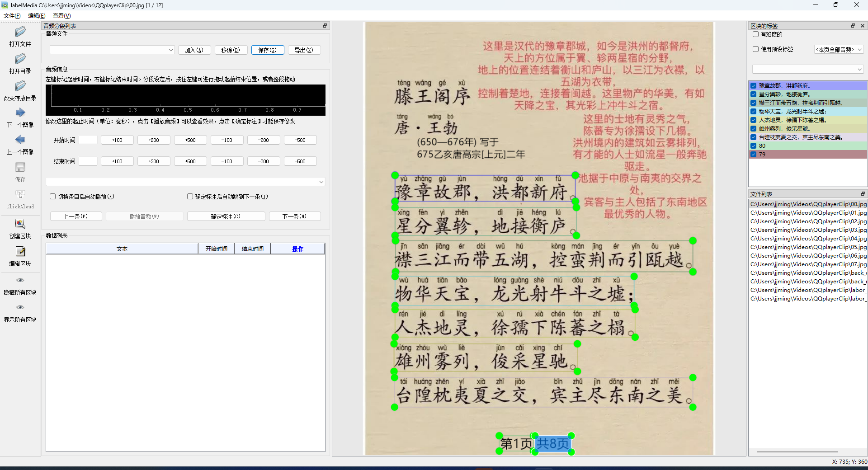Select file 01.jpg in 文件列表
Screen dimensions: 868x470
(808, 213)
